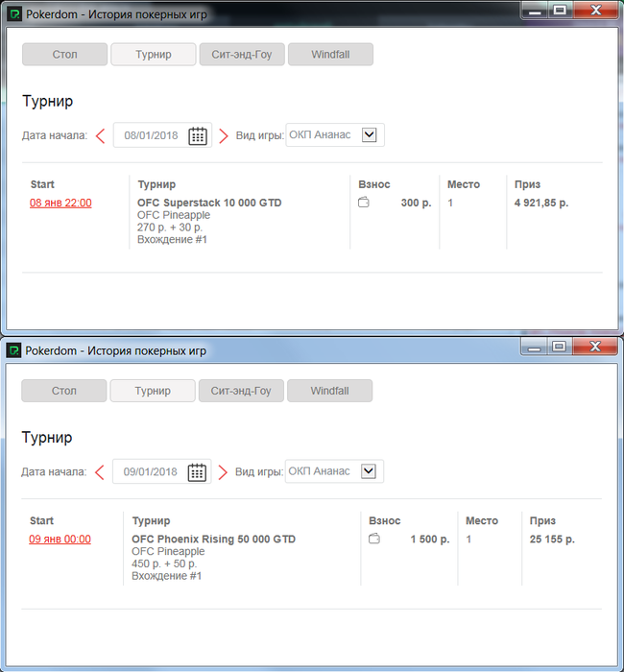Select Турнир tab in top window
624x672 pixels.
coord(154,55)
